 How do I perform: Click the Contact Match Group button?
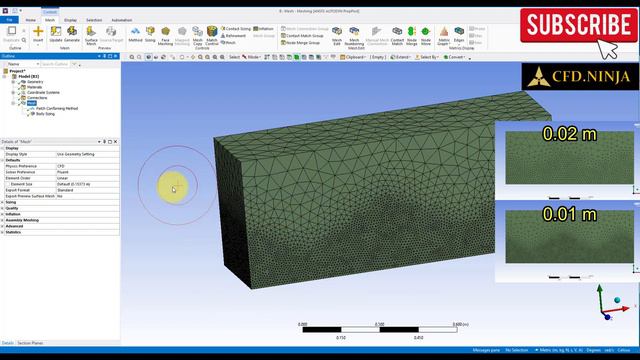click(302, 36)
